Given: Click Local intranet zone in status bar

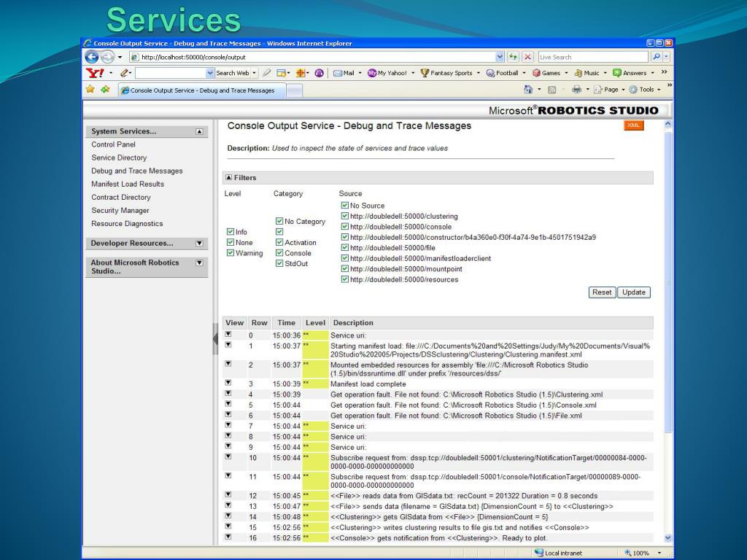Looking at the screenshot, I should click(558, 553).
